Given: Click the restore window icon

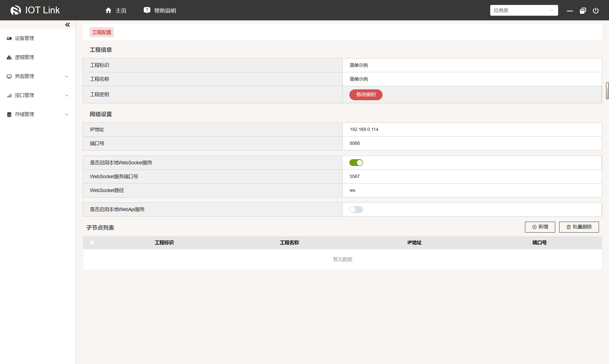Looking at the screenshot, I should pos(583,11).
